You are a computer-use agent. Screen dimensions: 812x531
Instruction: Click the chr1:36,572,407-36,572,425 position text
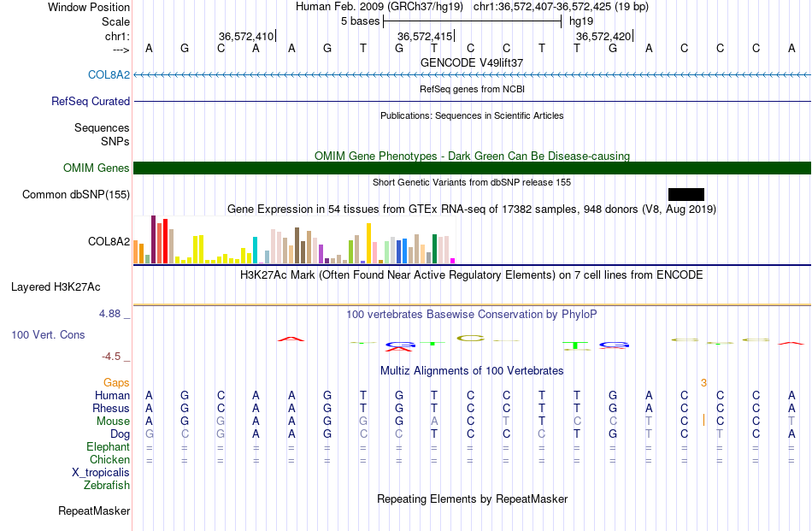pos(561,7)
